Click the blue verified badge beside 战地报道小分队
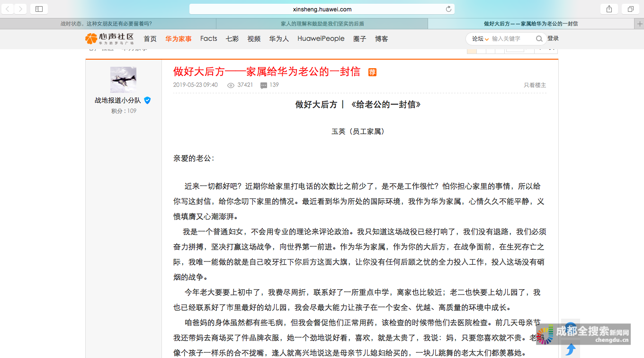644x358 pixels. pos(147,100)
